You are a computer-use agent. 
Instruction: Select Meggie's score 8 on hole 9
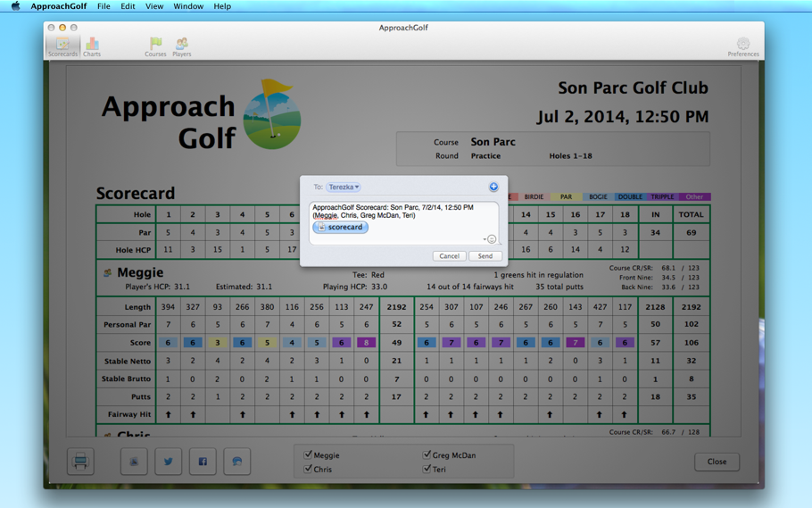366,343
